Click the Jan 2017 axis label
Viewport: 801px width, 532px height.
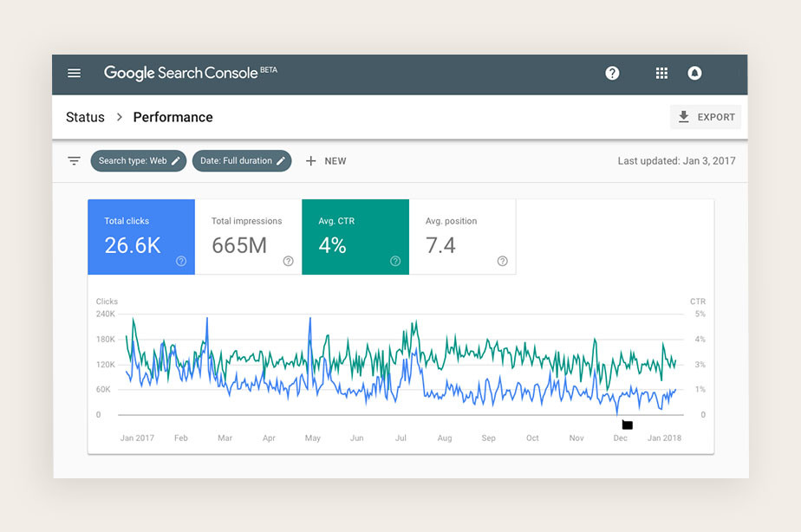(x=137, y=438)
